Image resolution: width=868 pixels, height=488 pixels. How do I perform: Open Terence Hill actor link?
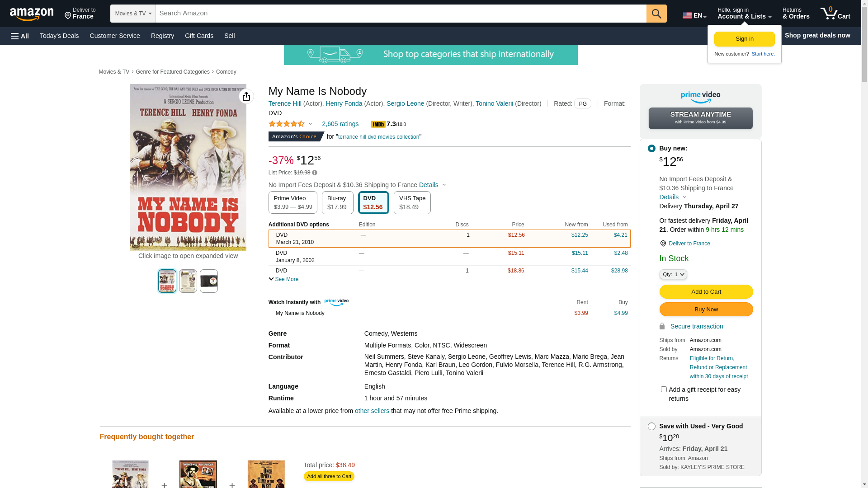285,103
